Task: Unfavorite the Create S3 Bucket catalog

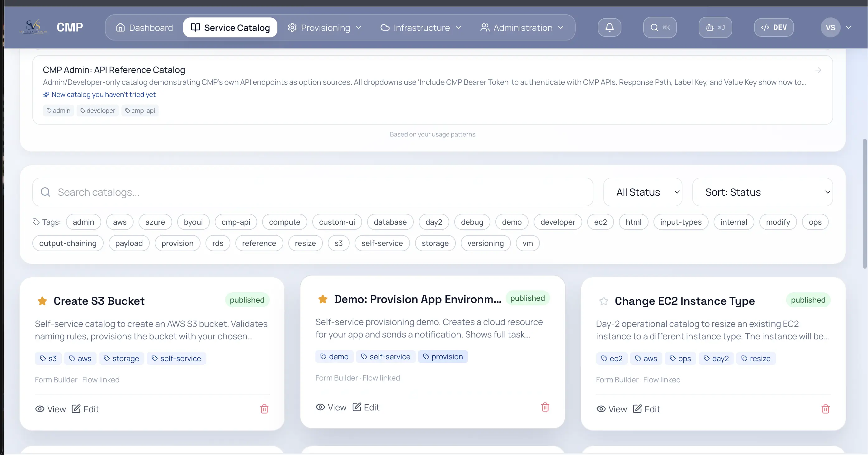Action: click(42, 301)
